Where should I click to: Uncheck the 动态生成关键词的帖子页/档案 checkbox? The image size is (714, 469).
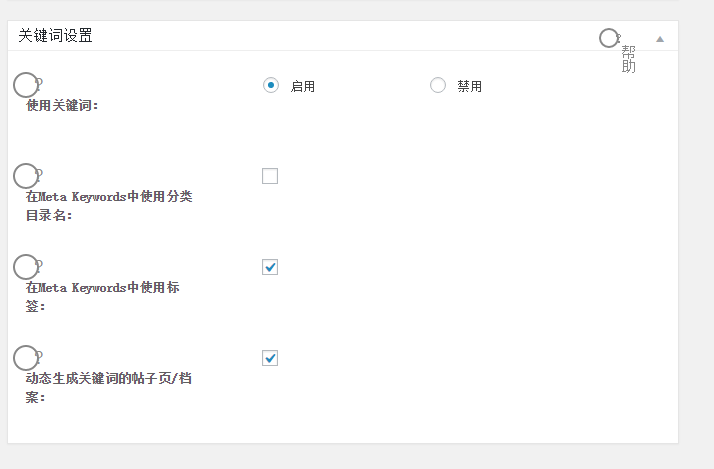(270, 357)
